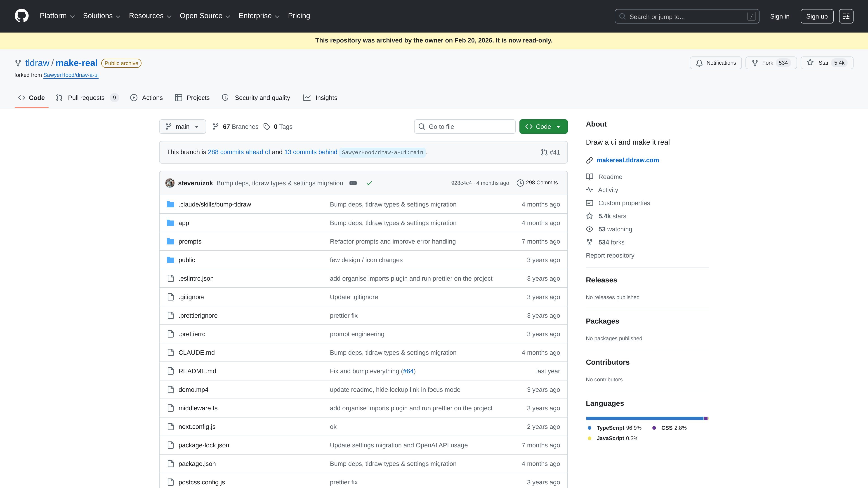This screenshot has height=488, width=868.
Task: Open the tldraw owner link
Action: [x=37, y=63]
